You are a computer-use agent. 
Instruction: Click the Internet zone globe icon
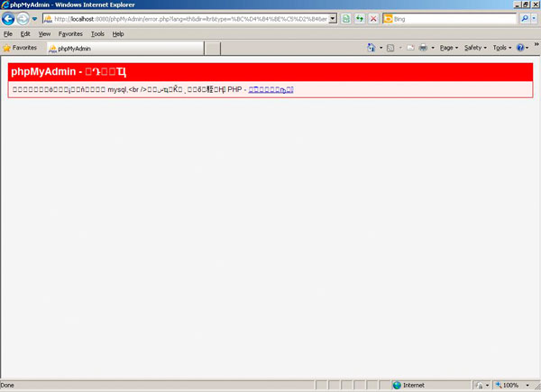coord(397,385)
